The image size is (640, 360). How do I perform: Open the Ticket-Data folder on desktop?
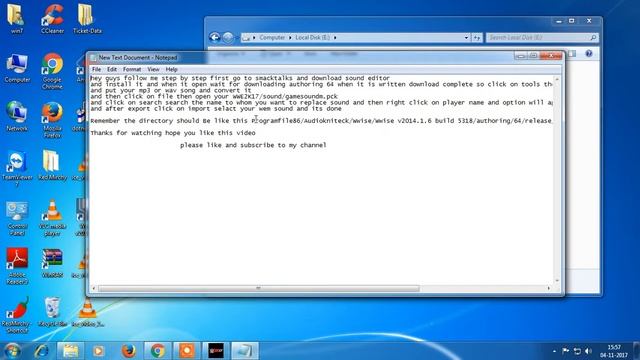(x=87, y=18)
